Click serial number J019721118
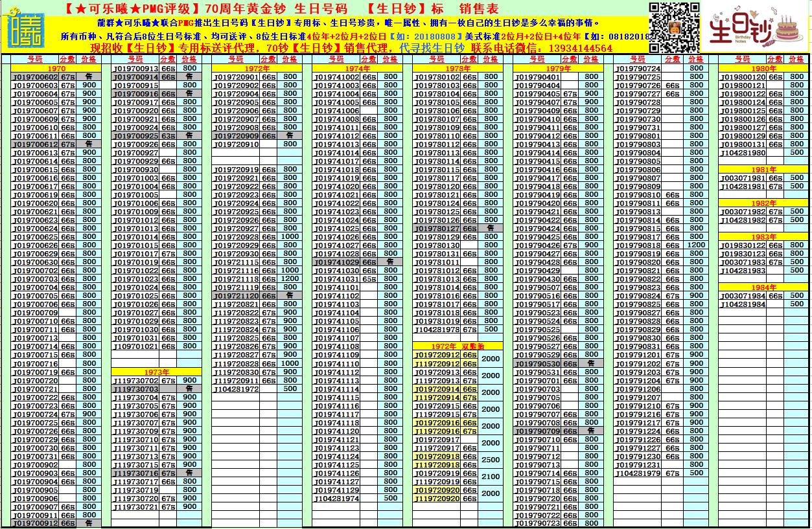 point(237,279)
